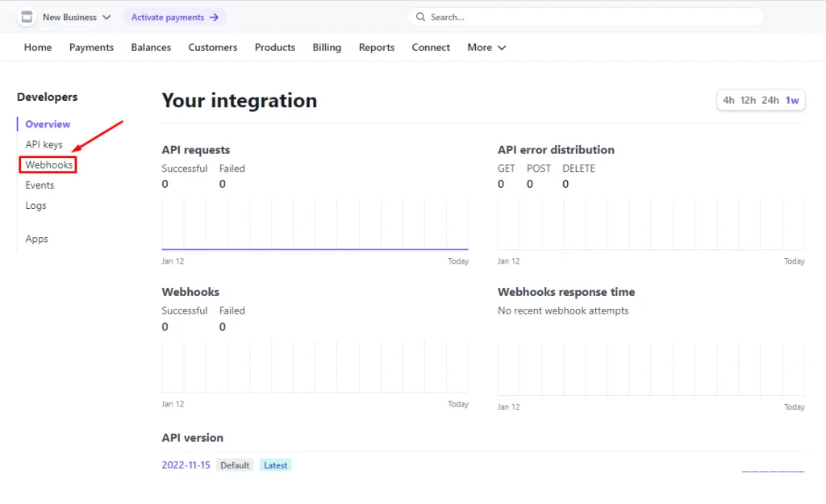Open Apps in the sidebar
The height and width of the screenshot is (504, 826).
[37, 239]
